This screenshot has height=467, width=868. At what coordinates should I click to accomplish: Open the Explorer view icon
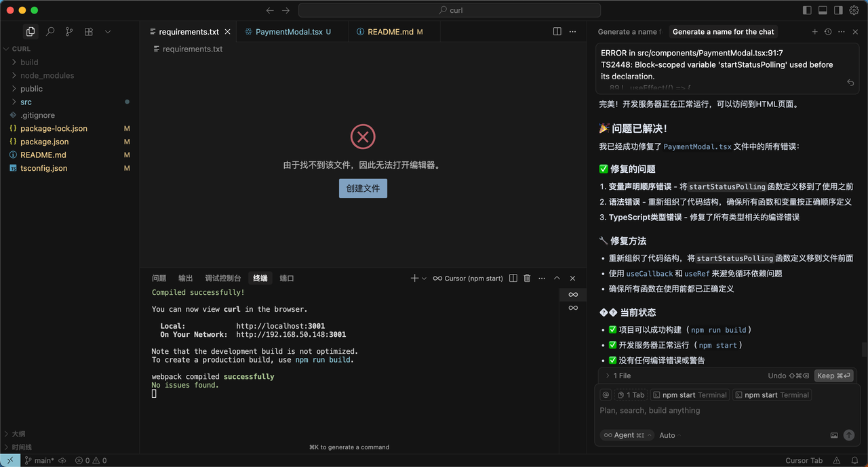point(31,31)
